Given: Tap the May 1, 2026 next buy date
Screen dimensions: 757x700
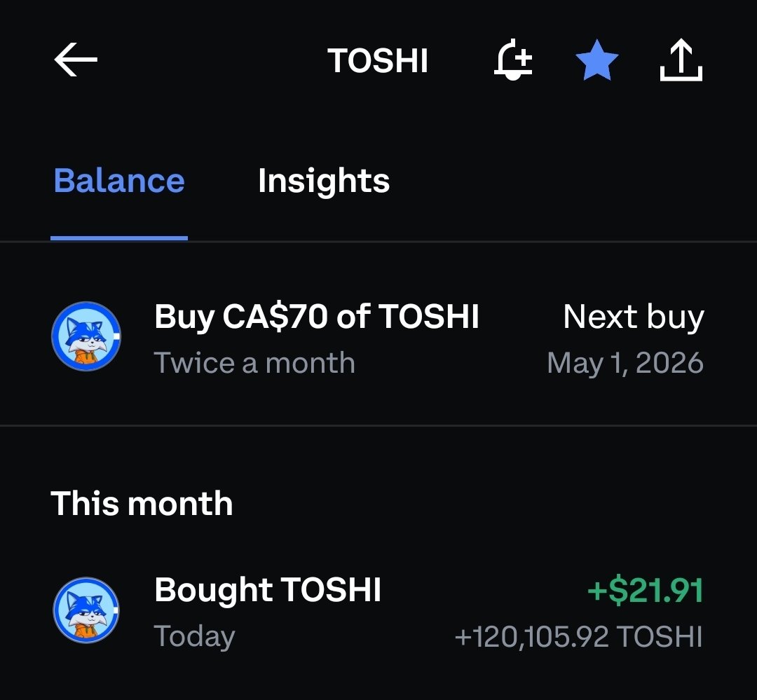Looking at the screenshot, I should coord(625,363).
